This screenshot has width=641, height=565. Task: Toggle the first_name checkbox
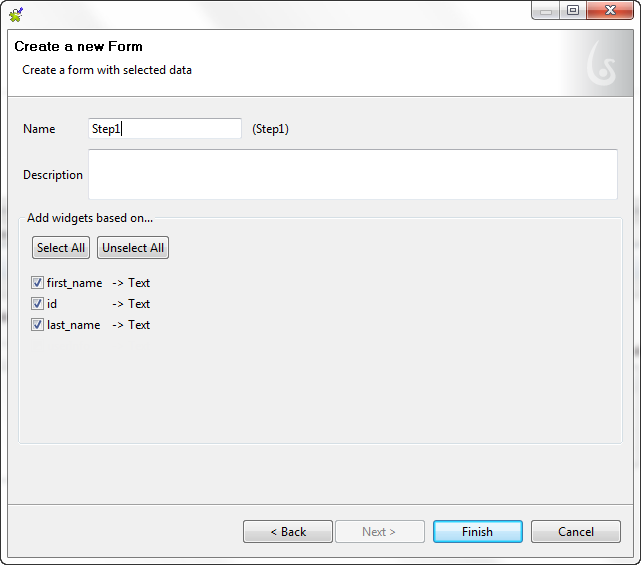tap(37, 282)
